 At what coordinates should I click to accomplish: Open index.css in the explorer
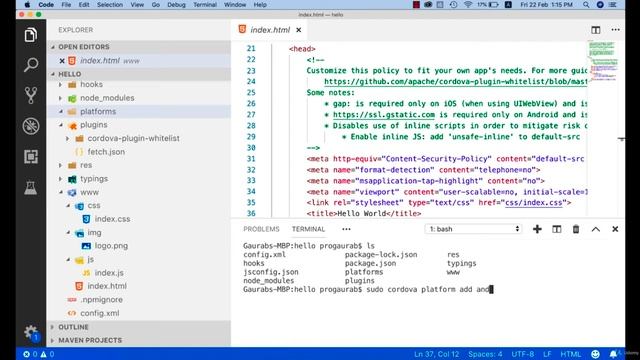tap(112, 219)
